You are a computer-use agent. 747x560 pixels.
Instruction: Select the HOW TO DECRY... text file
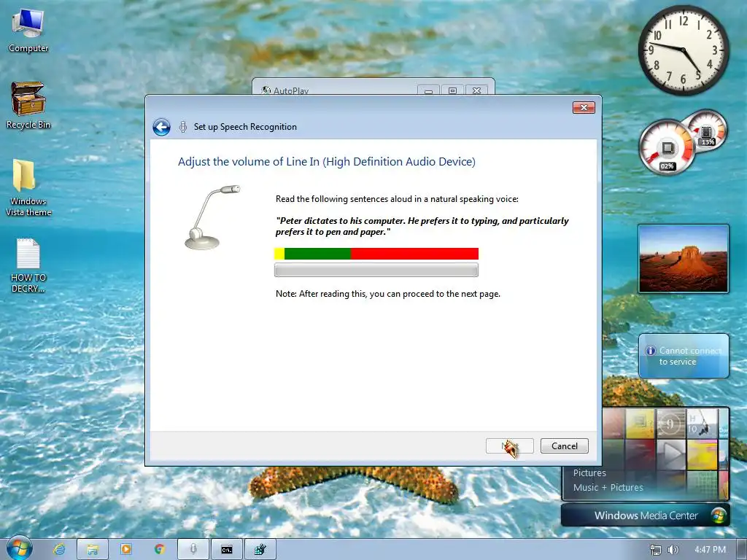[x=28, y=265]
